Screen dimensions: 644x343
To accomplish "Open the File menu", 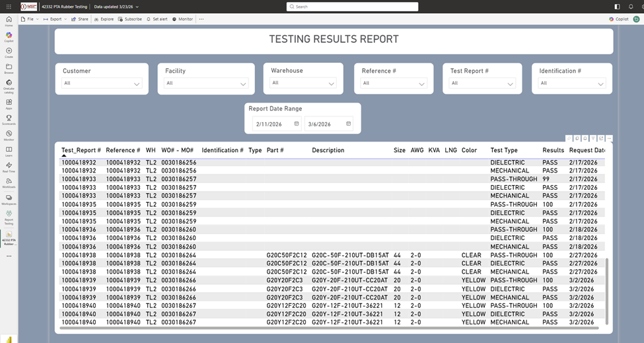I will click(30, 19).
